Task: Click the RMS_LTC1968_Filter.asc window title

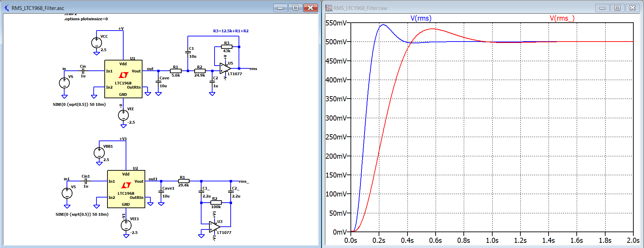Action: click(38, 8)
